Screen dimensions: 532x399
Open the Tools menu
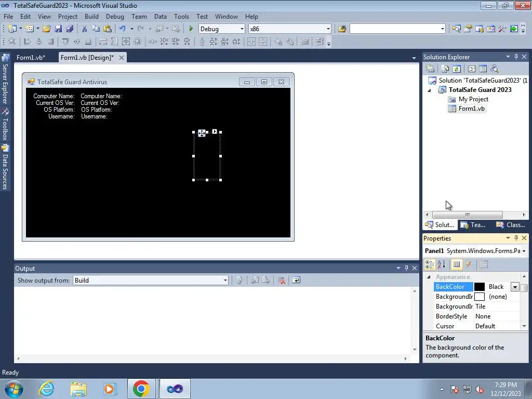(181, 16)
